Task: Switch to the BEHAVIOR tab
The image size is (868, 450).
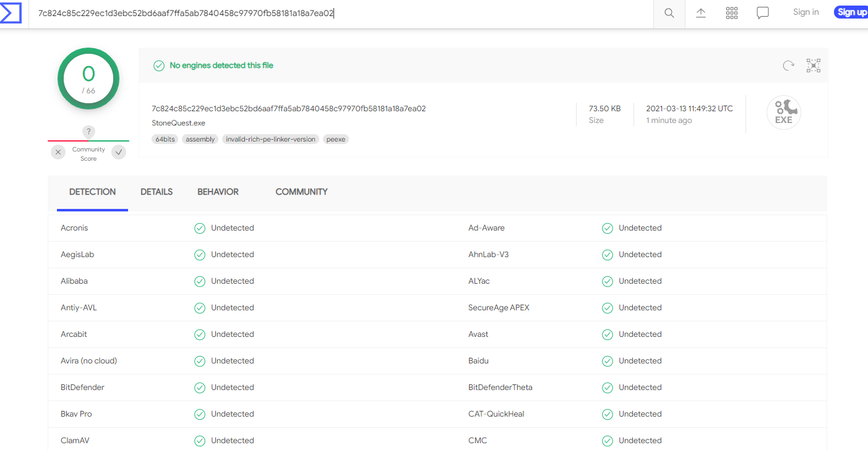Action: pos(218,192)
